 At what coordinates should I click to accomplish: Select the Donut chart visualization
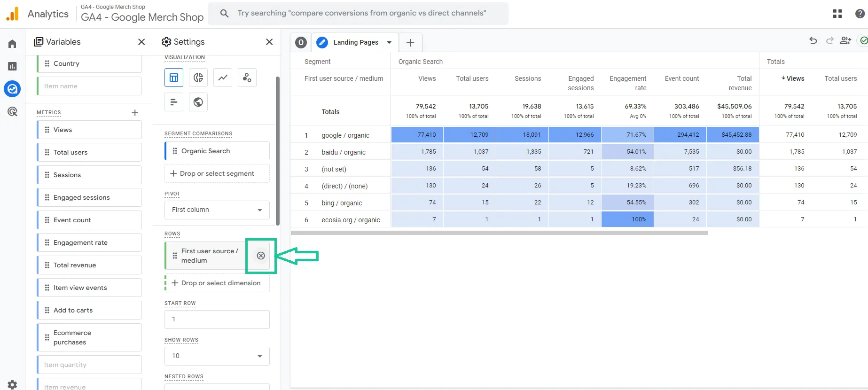tap(198, 78)
